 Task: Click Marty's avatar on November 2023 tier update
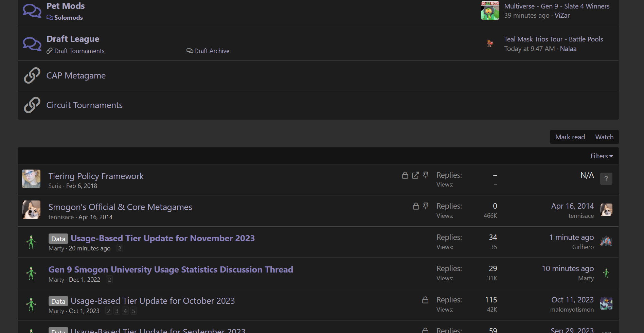pyautogui.click(x=31, y=242)
